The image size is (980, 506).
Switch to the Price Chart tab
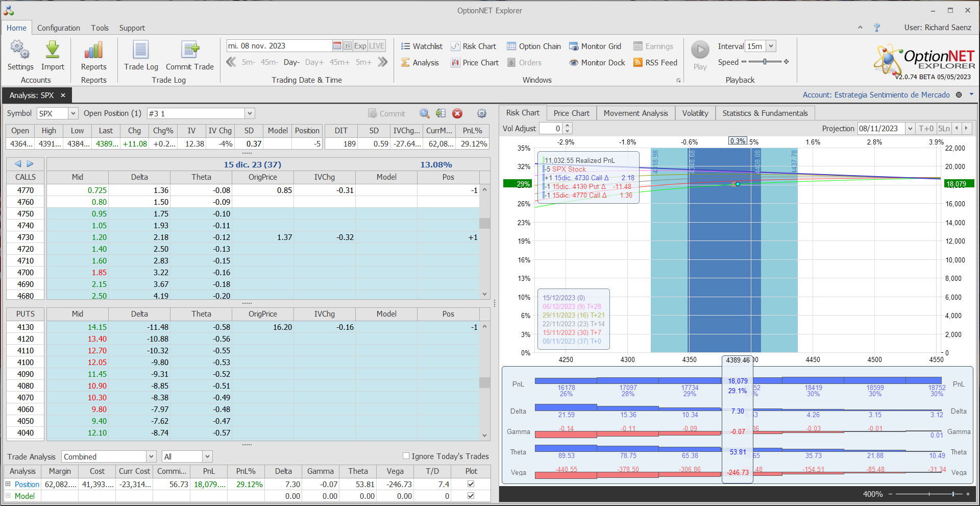[x=571, y=113]
